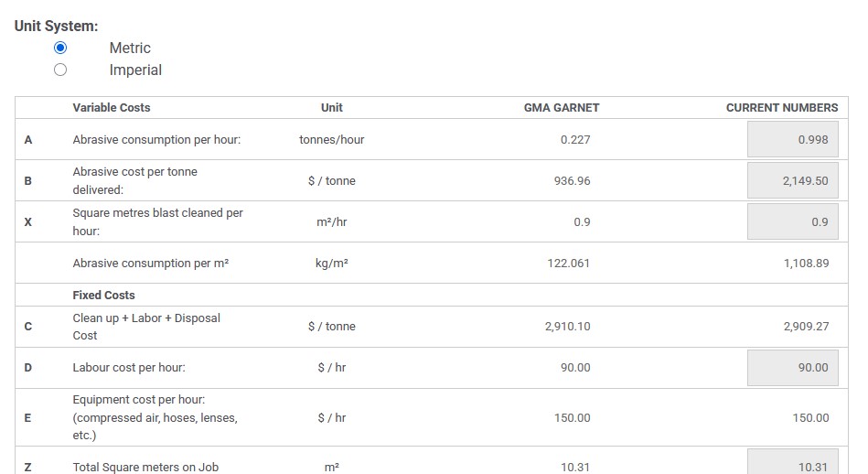Click the CURRENT NUMBERS column header
Viewport: 868px width, 474px height.
[781, 108]
